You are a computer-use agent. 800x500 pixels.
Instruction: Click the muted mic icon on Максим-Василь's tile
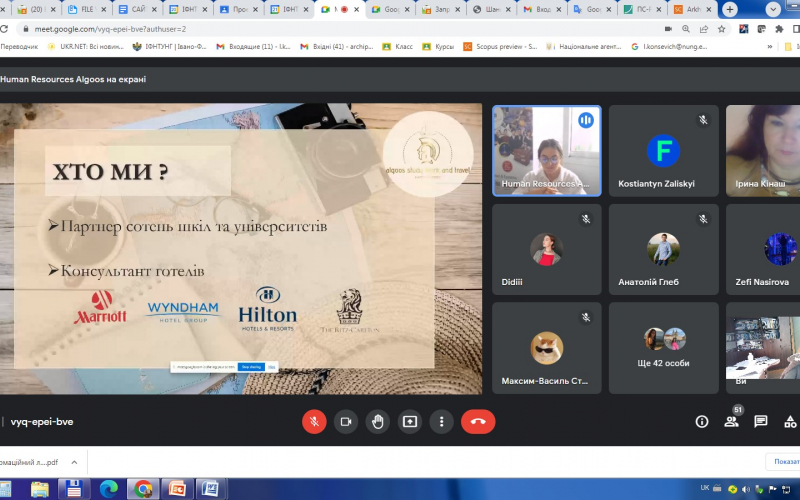pyautogui.click(x=586, y=317)
